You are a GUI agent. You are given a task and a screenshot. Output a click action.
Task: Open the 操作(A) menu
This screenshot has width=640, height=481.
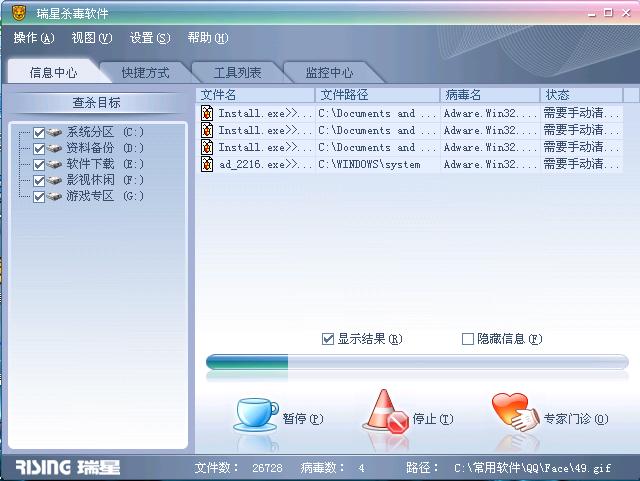click(x=33, y=38)
